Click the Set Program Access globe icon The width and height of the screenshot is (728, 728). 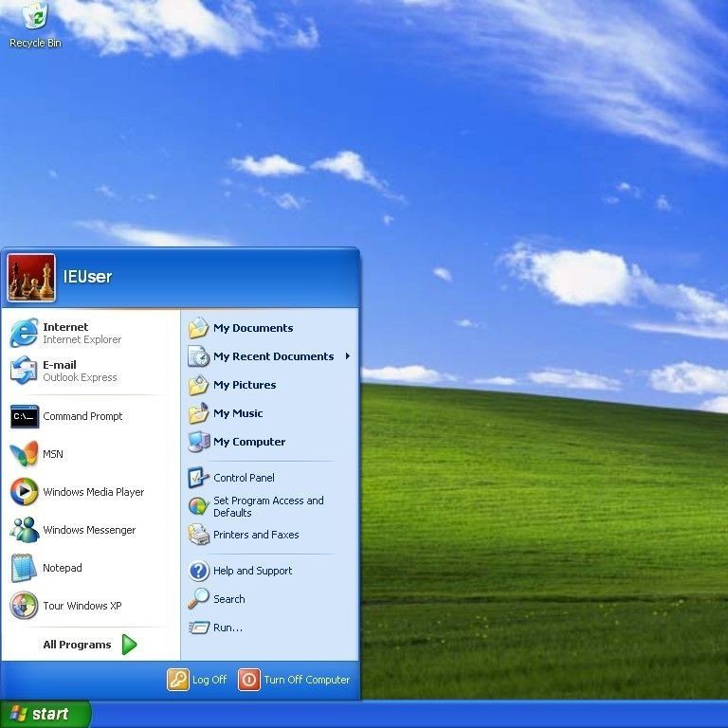pos(199,506)
